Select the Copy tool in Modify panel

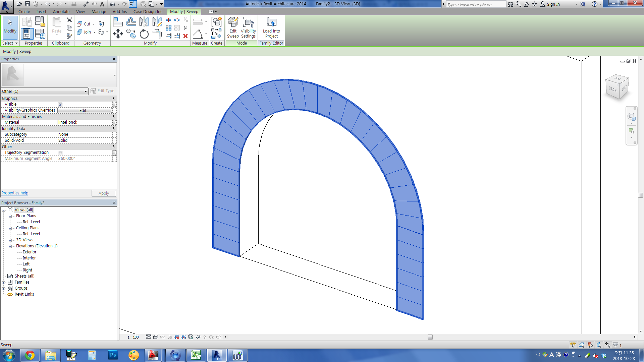131,34
